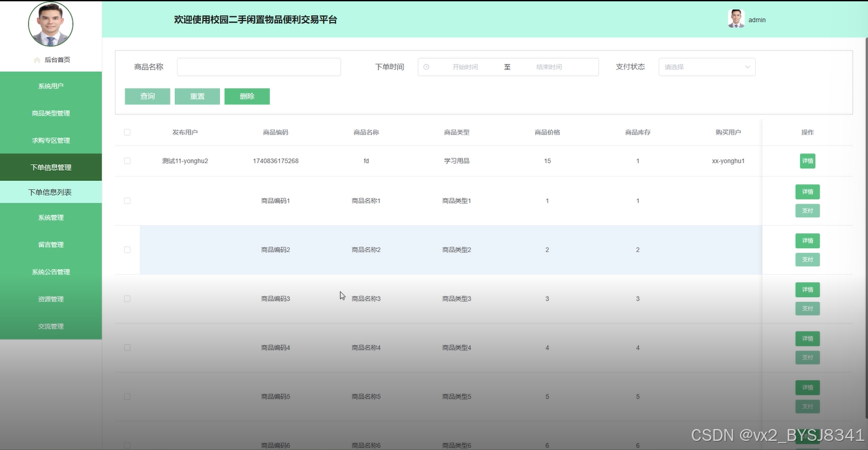Screen dimensions: 868x450
Task: Open the 支付状态 dropdown
Action: click(x=707, y=67)
